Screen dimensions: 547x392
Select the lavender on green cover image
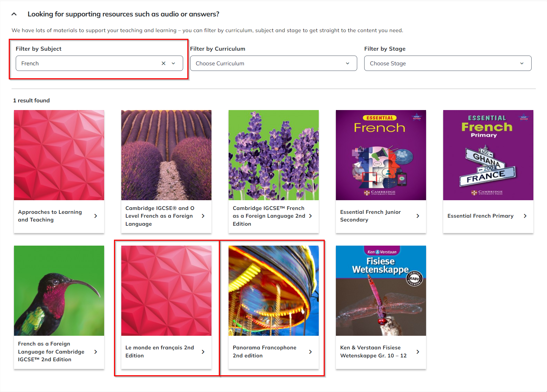pyautogui.click(x=274, y=155)
